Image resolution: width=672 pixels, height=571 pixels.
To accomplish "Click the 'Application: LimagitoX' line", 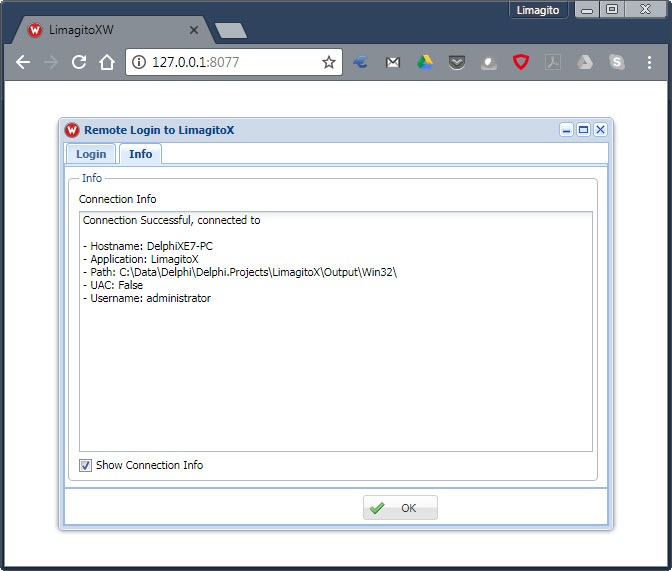I will coord(141,259).
